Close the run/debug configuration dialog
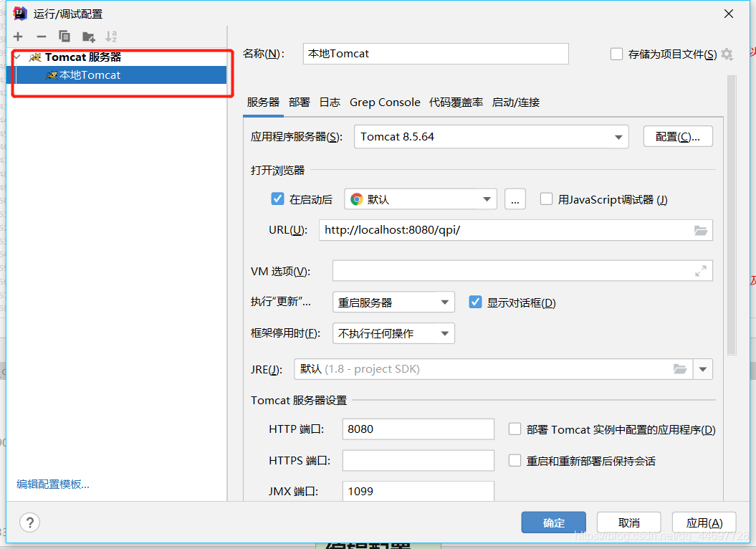Viewport: 756px width, 549px height. [729, 14]
